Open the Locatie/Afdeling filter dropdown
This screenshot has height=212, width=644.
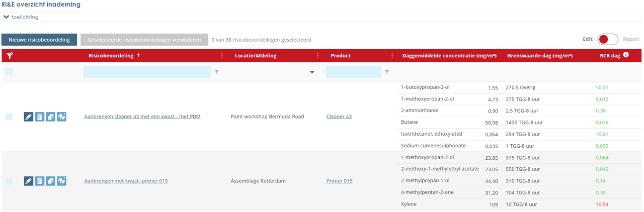tap(312, 72)
